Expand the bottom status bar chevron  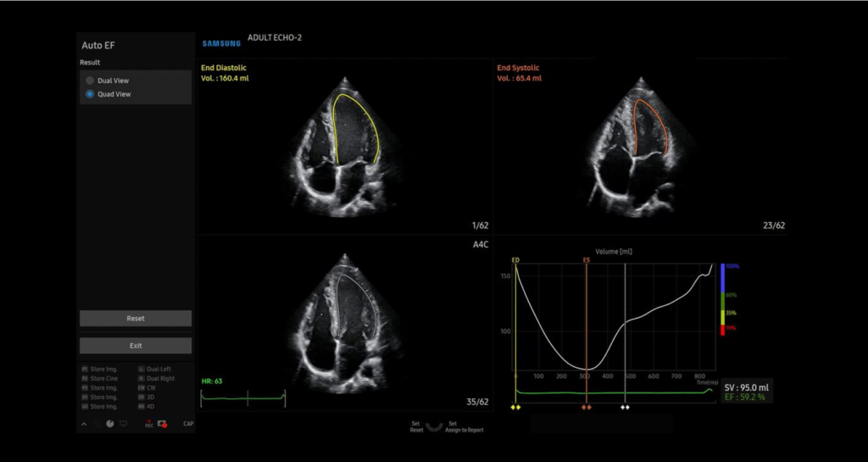84,425
